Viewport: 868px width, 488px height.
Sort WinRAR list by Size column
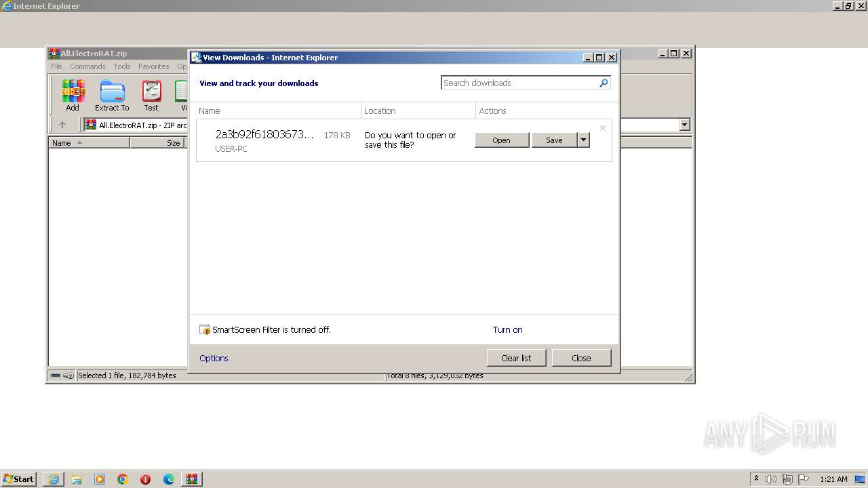[x=157, y=143]
